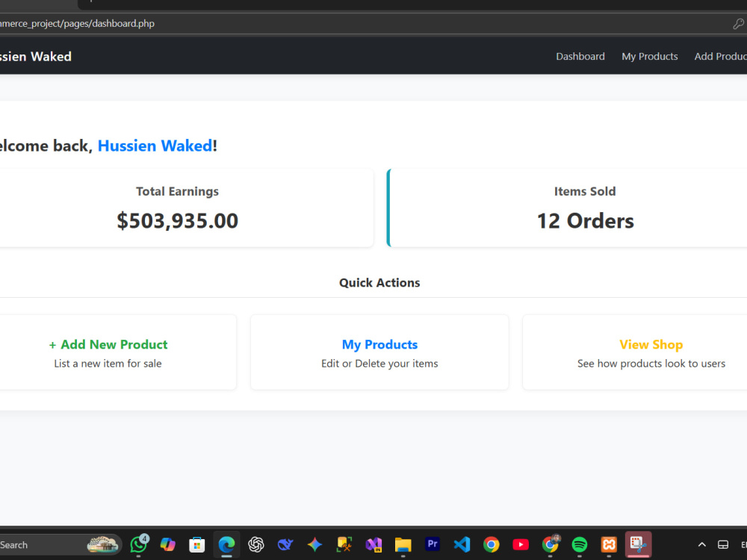This screenshot has height=560, width=747.
Task: Click the blue Hussien Waked name in greeting
Action: pos(155,146)
